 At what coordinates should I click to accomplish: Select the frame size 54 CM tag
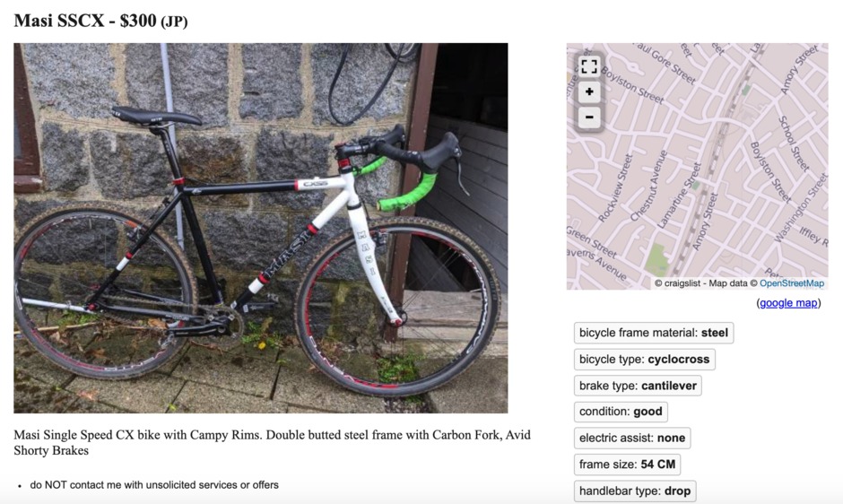pyautogui.click(x=628, y=465)
